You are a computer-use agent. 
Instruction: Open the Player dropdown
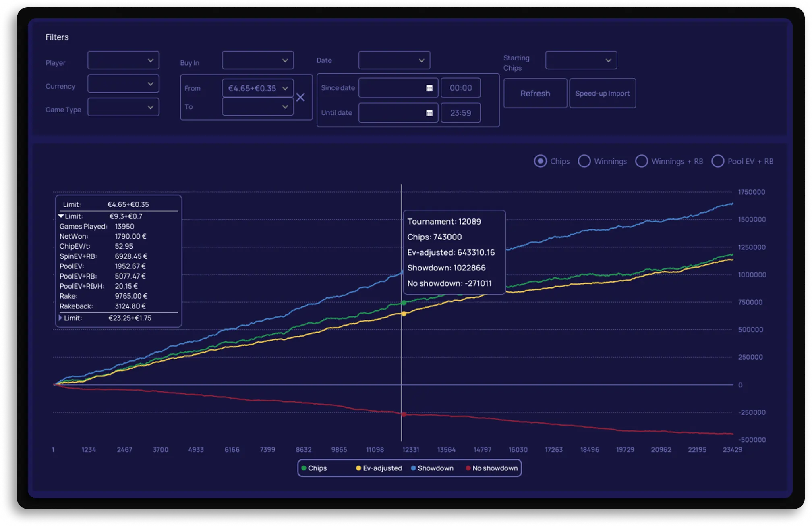click(x=123, y=60)
